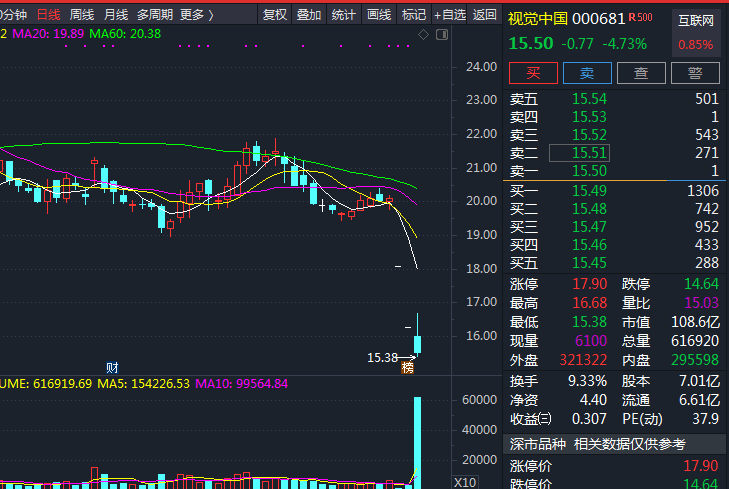Screen dimensions: 729x489
Task: Click the blue 卖 sell button
Action: (x=587, y=73)
